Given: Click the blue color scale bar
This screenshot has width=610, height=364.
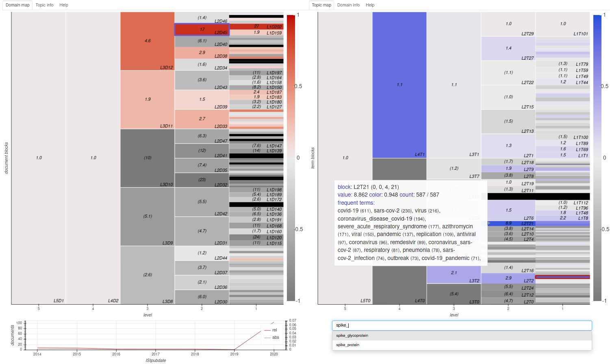Looking at the screenshot, I should (x=597, y=158).
